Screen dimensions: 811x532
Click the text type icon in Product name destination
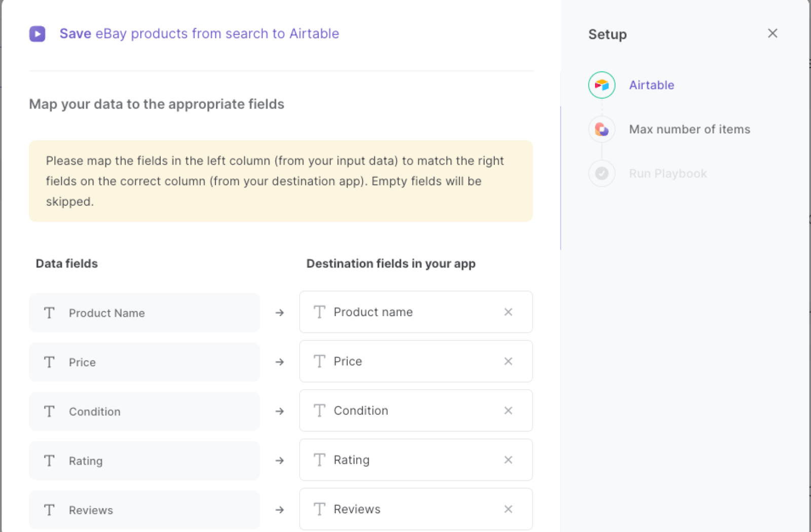point(319,312)
